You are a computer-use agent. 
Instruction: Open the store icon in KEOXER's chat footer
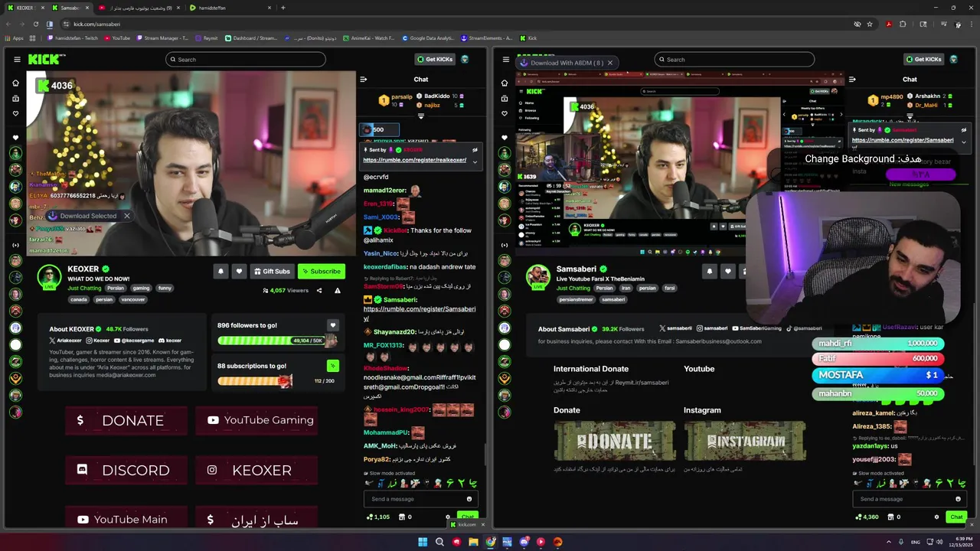[x=403, y=517]
